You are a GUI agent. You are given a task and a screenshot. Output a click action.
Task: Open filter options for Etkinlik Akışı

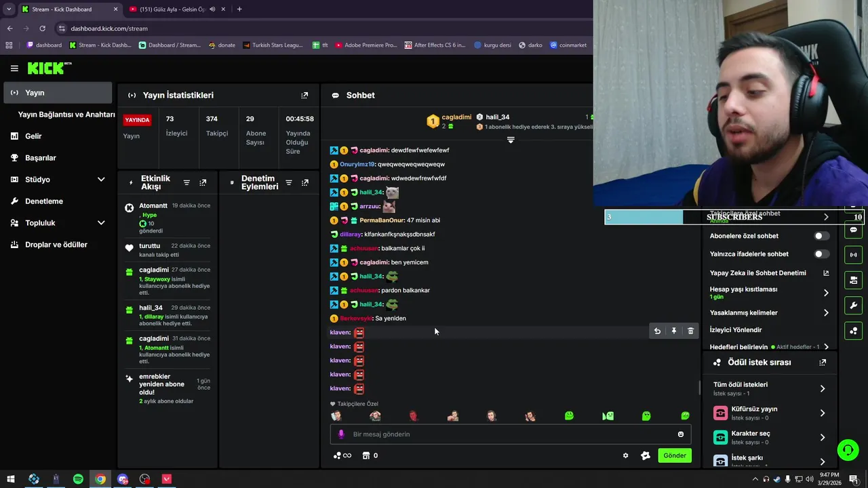tap(186, 183)
